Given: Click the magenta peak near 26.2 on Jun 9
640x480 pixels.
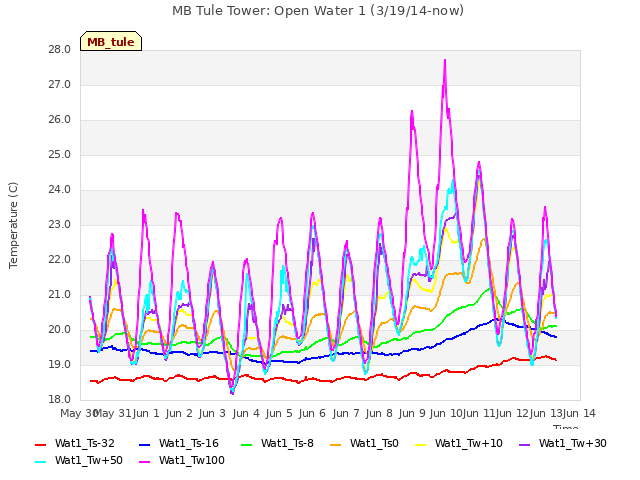Looking at the screenshot, I should click(x=412, y=112).
